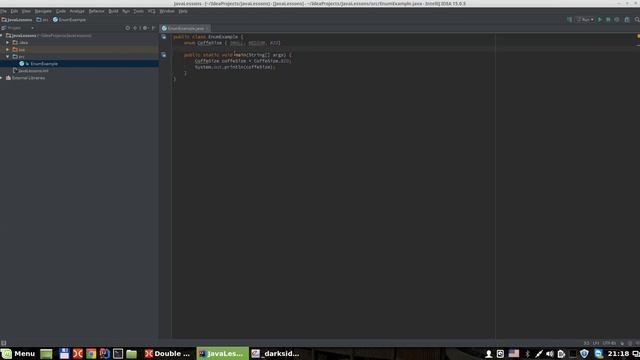Screen dimensions: 640x360
Task: Open the View menu
Action: pyautogui.click(x=26, y=11)
